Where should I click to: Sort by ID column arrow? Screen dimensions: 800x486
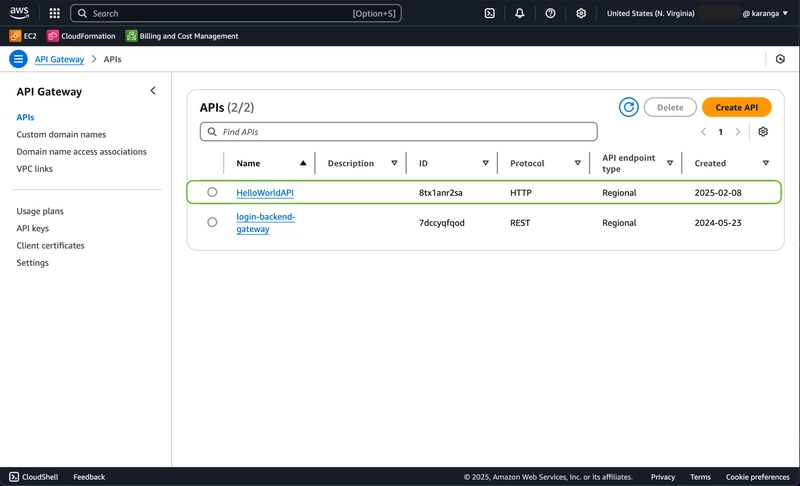coord(486,163)
